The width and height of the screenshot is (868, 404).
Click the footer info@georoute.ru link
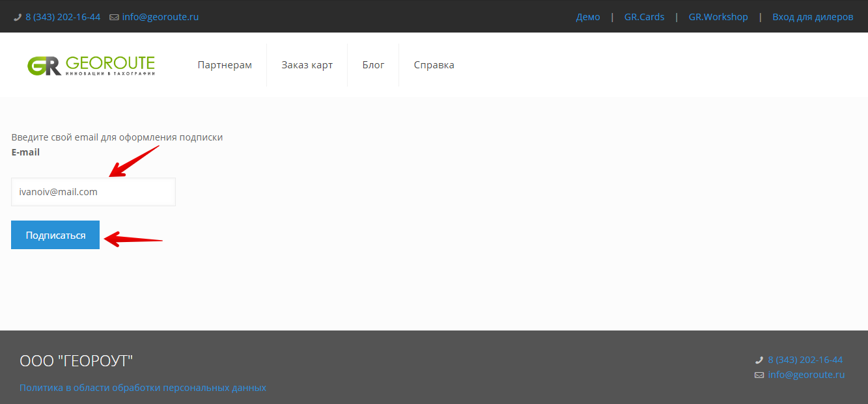pyautogui.click(x=806, y=375)
